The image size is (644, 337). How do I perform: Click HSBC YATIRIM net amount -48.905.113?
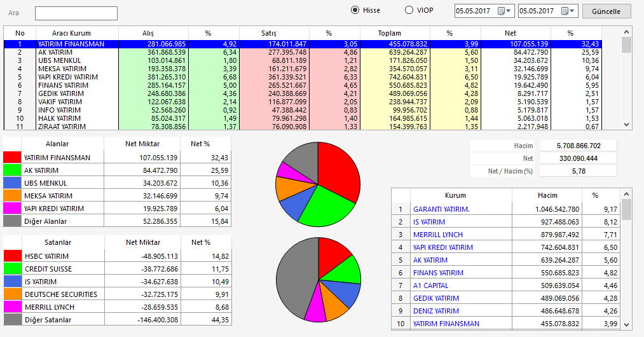click(160, 256)
